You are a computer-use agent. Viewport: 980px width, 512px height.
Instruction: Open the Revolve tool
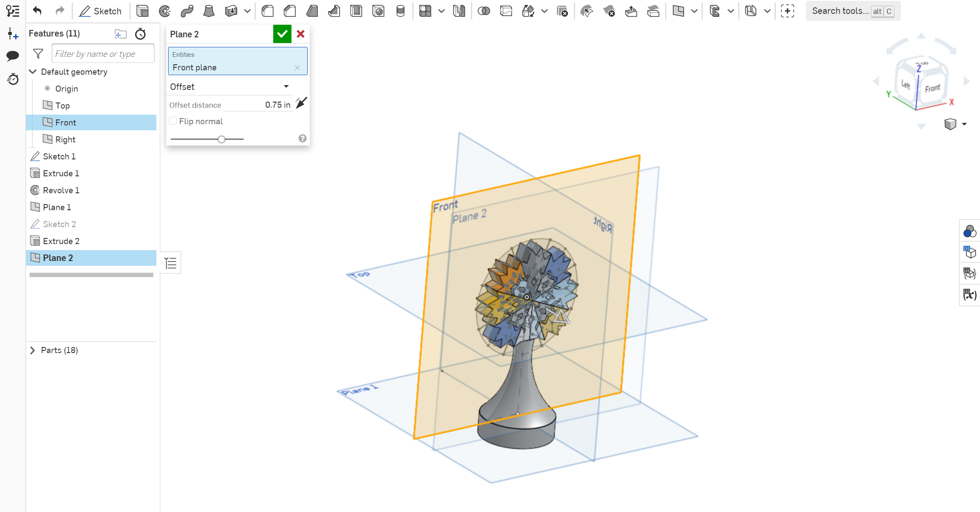[165, 11]
